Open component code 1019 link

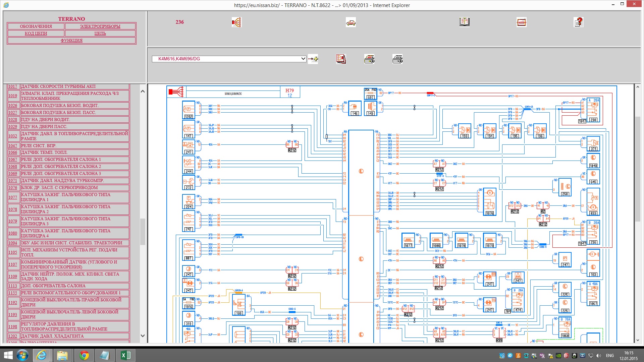13,96
